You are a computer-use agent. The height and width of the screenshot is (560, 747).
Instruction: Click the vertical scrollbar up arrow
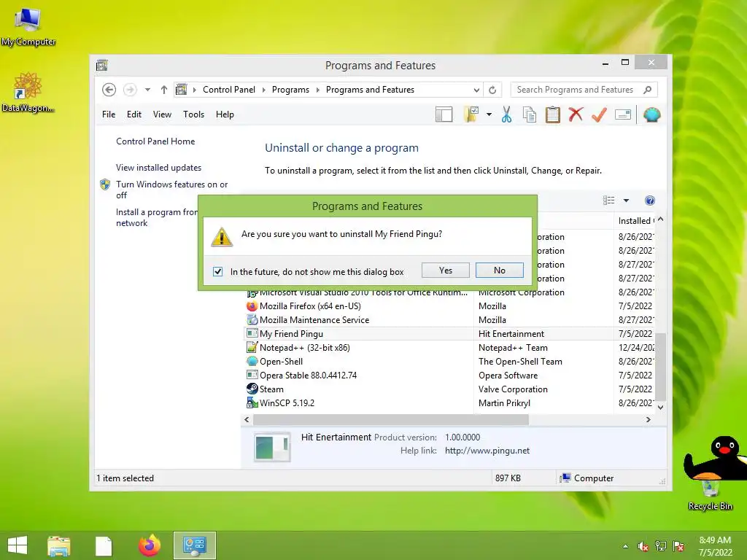[x=660, y=219]
